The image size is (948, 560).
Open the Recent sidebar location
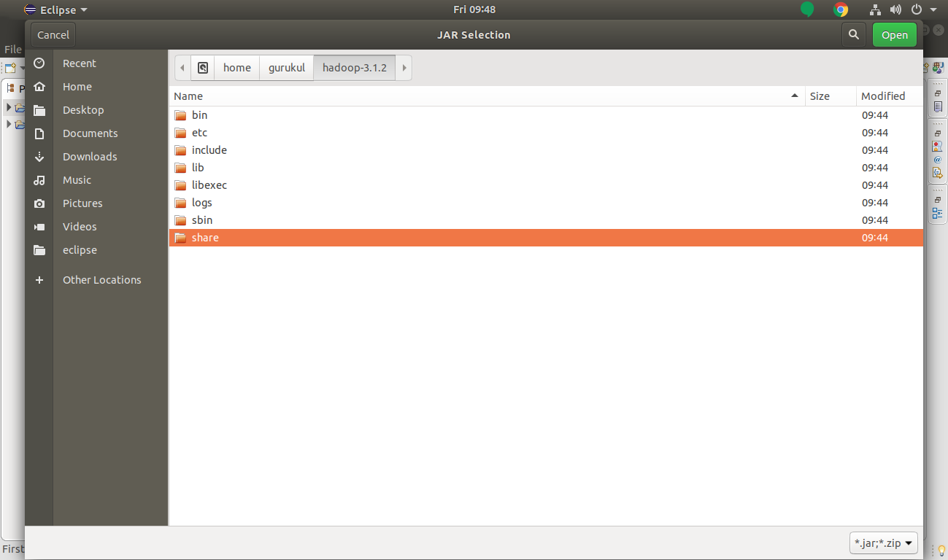pyautogui.click(x=96, y=63)
